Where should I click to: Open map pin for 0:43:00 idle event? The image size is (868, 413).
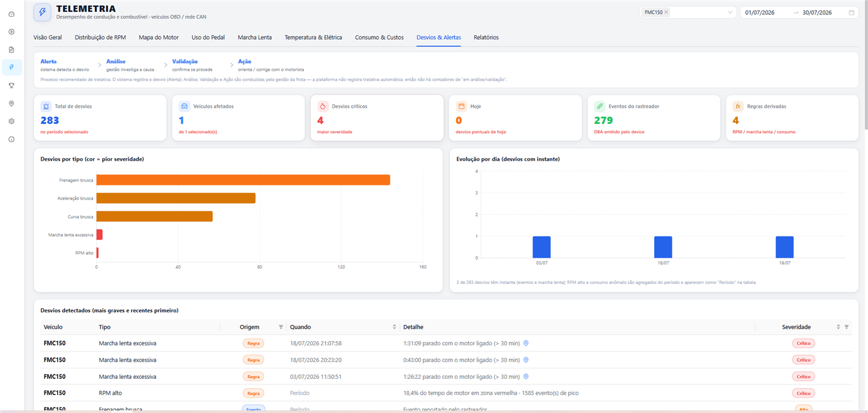coord(526,360)
